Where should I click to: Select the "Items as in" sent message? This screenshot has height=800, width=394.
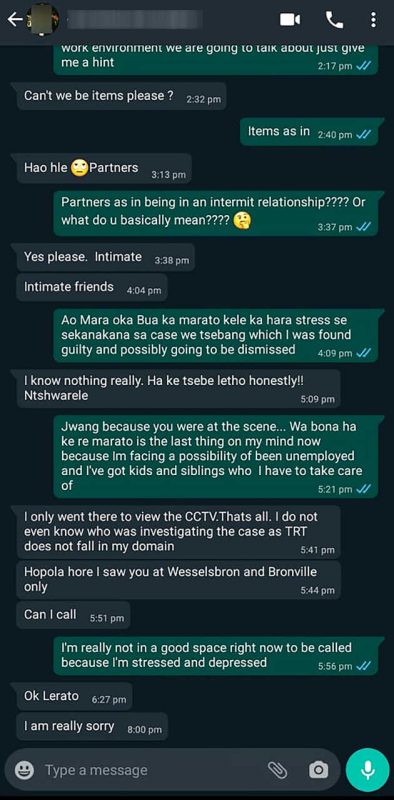[x=312, y=132]
